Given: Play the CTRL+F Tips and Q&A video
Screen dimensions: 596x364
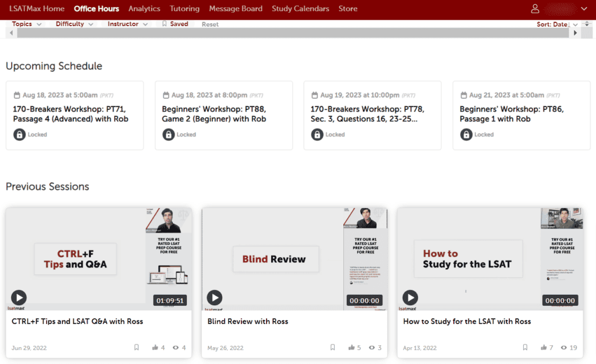Looking at the screenshot, I should pos(19,298).
